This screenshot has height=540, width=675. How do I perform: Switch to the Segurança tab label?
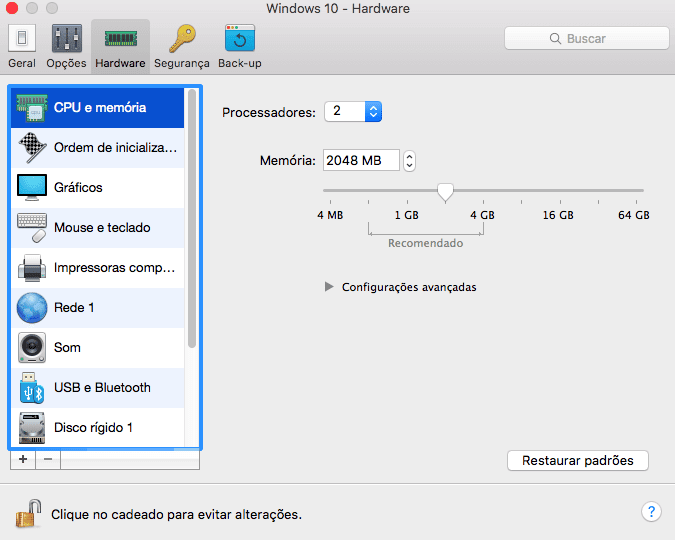coord(182,63)
